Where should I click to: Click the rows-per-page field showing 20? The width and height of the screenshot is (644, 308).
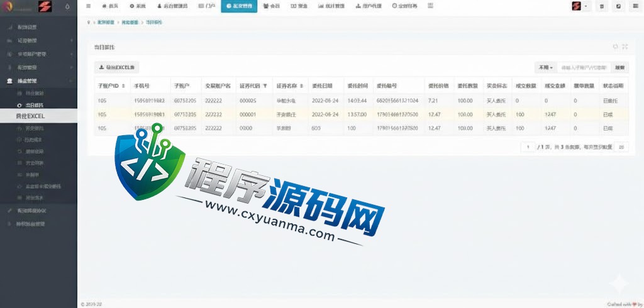tap(621, 147)
